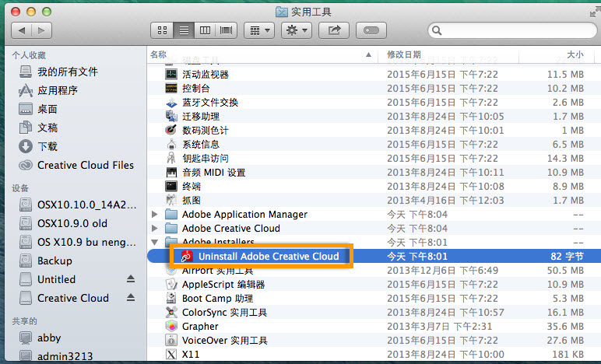Switch to list view
The height and width of the screenshot is (364, 601).
pos(184,30)
